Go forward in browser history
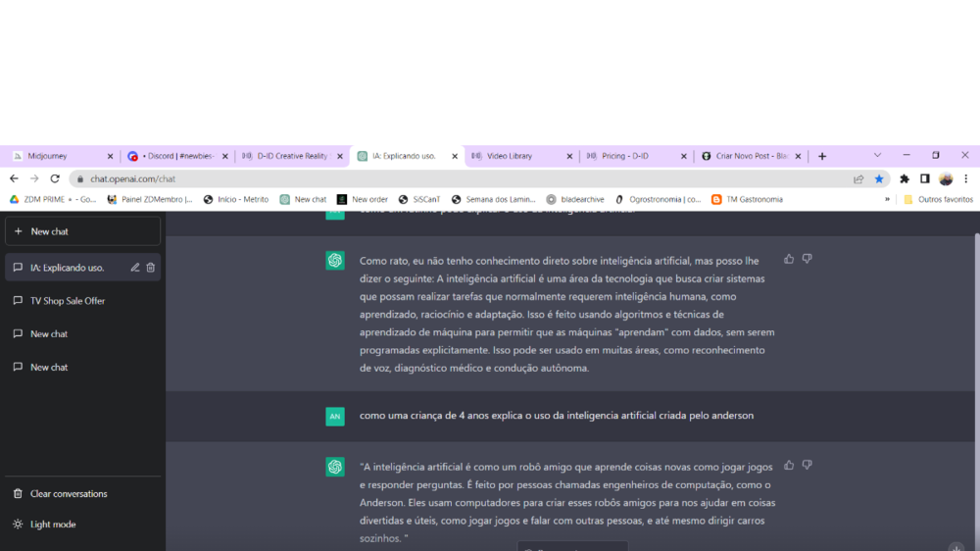Viewport: 980px width, 551px height. tap(34, 178)
